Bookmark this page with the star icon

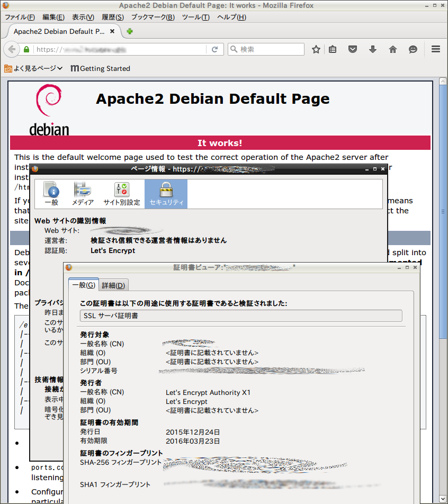point(316,50)
